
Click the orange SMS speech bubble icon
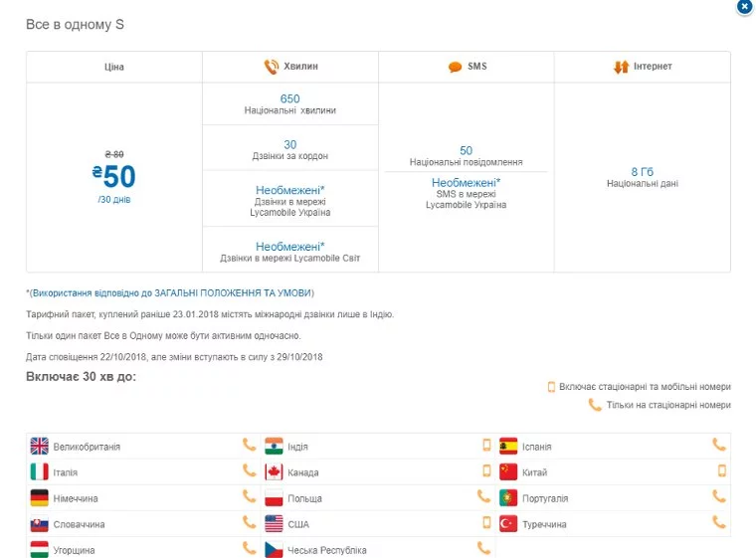coord(455,67)
